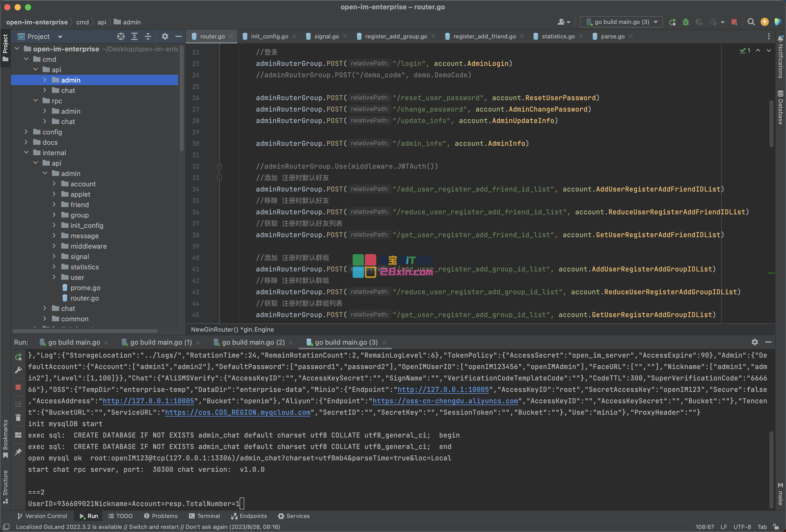Select Opened File locate target icon
The image size is (786, 532).
(x=121, y=37)
